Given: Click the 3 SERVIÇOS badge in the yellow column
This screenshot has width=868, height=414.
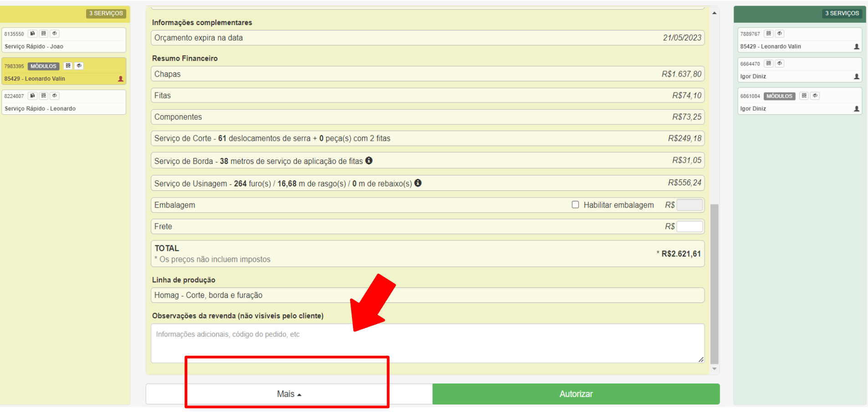Looking at the screenshot, I should 106,13.
